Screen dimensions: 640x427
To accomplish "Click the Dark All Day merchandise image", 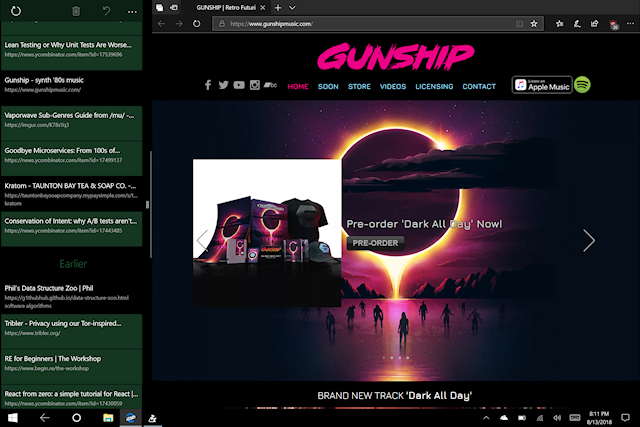I will (x=267, y=233).
